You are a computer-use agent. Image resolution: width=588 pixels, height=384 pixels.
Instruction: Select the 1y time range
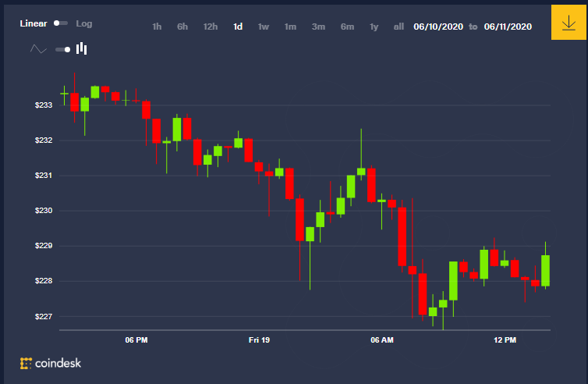coord(374,27)
